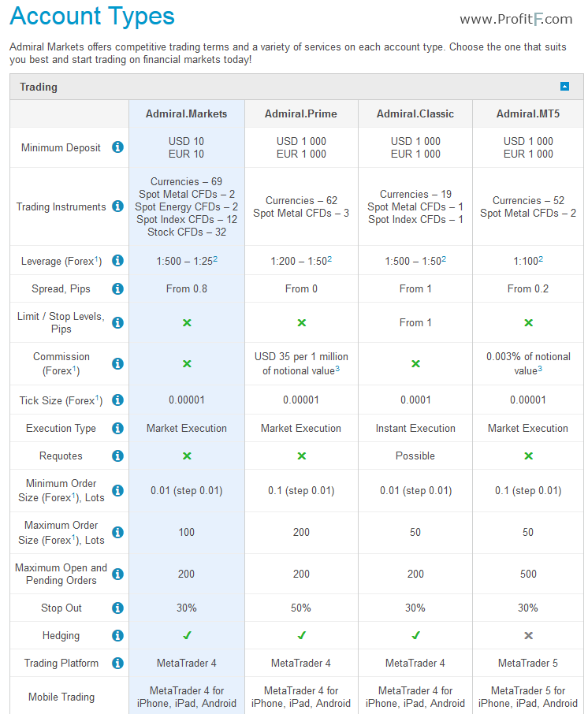Click the Hedging info icon

(117, 635)
